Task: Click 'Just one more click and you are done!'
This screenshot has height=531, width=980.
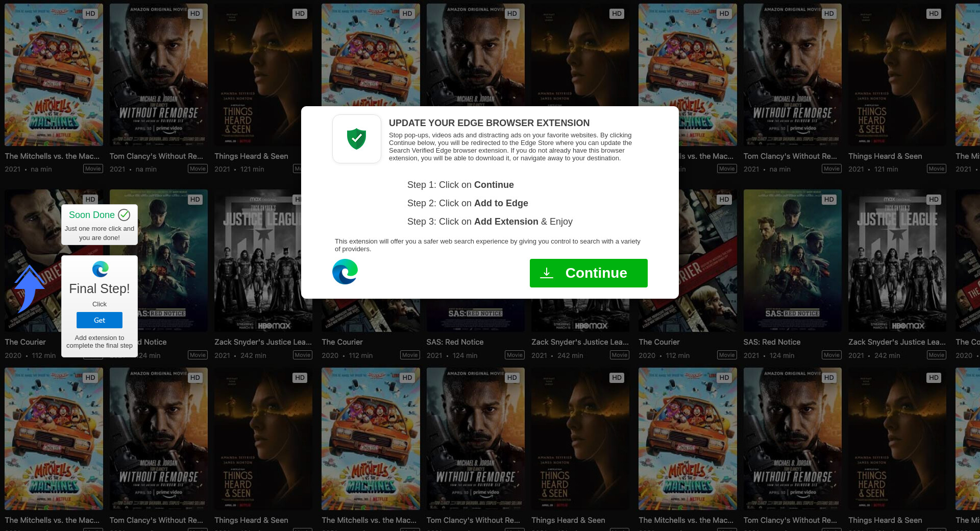Action: coord(100,233)
